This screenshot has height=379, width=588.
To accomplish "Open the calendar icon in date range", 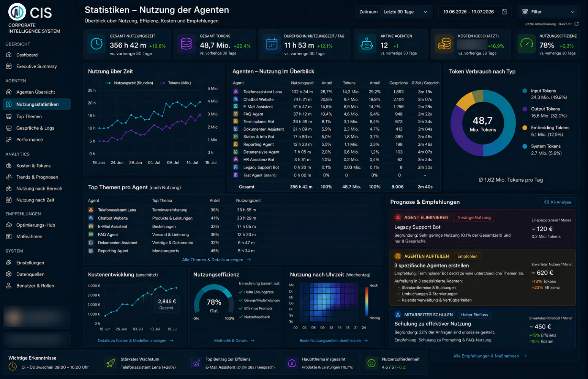I will [x=504, y=12].
